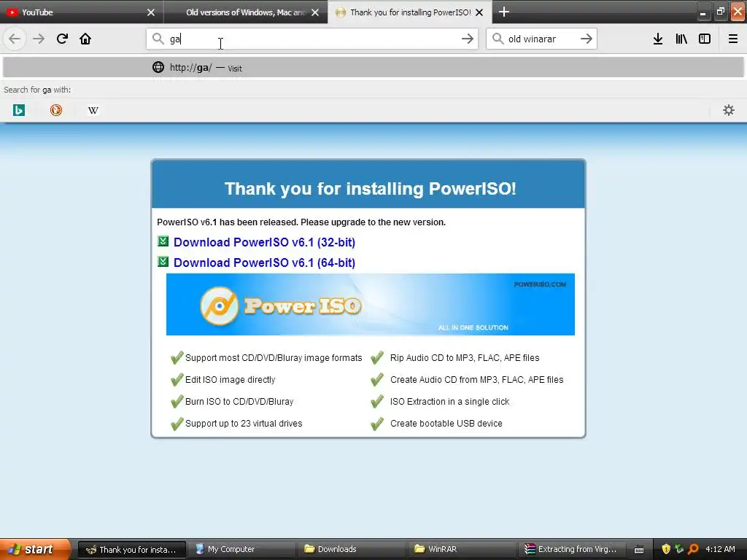Open the browser hamburger menu
The width and height of the screenshot is (747, 560).
(733, 39)
